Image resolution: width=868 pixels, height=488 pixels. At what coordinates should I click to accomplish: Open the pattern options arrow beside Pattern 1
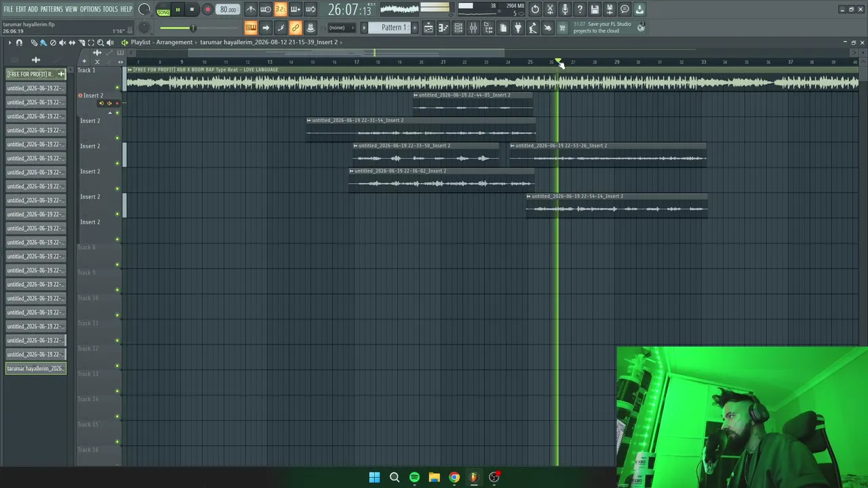[363, 28]
